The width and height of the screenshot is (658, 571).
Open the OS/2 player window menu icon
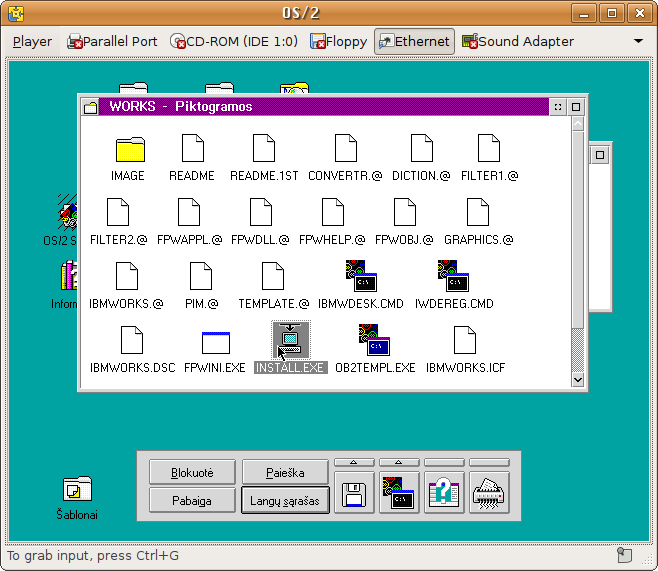click(16, 13)
